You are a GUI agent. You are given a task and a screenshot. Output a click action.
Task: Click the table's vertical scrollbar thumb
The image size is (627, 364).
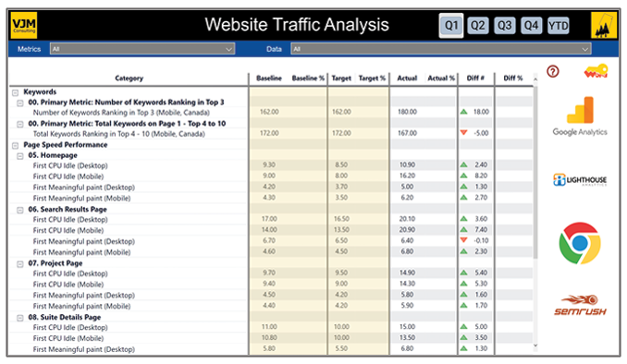point(535,172)
